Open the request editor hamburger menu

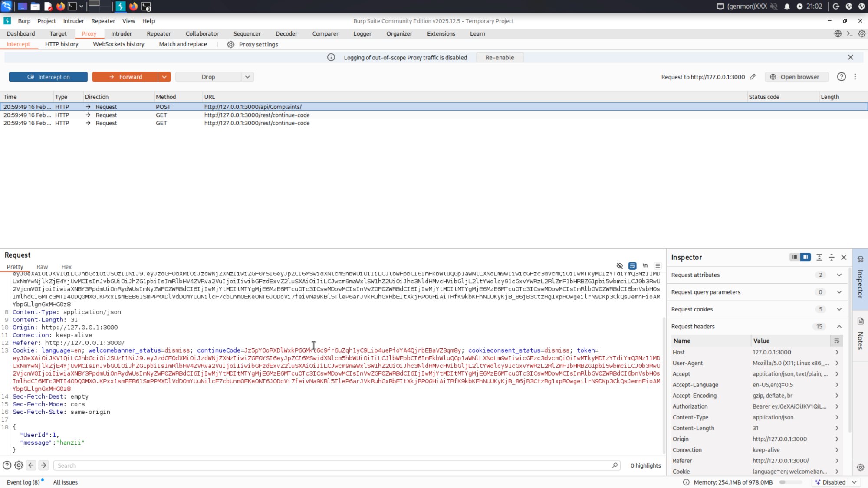[x=658, y=265]
